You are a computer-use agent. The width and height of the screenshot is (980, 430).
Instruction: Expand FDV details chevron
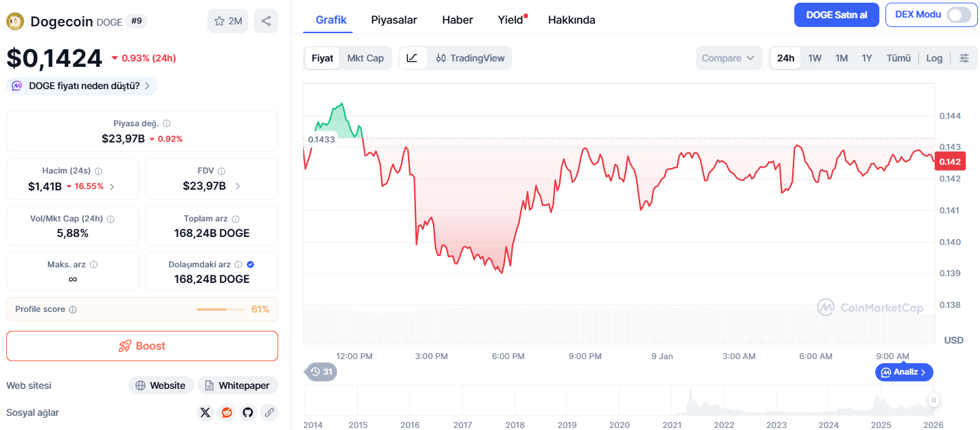[x=238, y=186]
